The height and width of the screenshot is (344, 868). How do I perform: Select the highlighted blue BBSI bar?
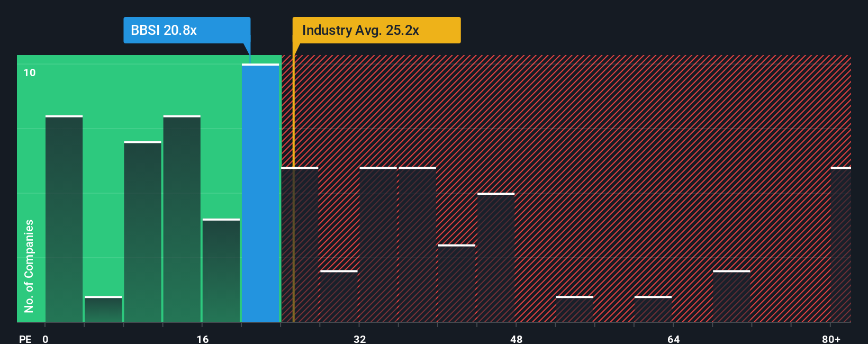click(260, 193)
